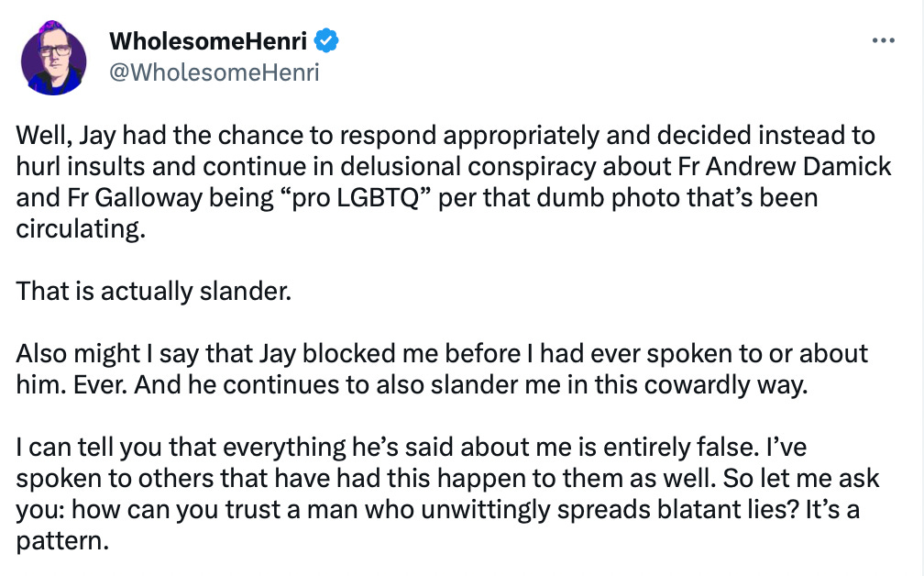Click the final word "pattern."

[62, 540]
